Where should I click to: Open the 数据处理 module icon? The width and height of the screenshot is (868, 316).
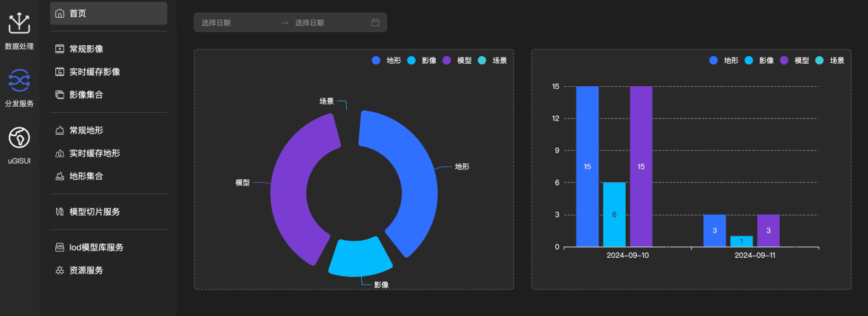click(19, 24)
